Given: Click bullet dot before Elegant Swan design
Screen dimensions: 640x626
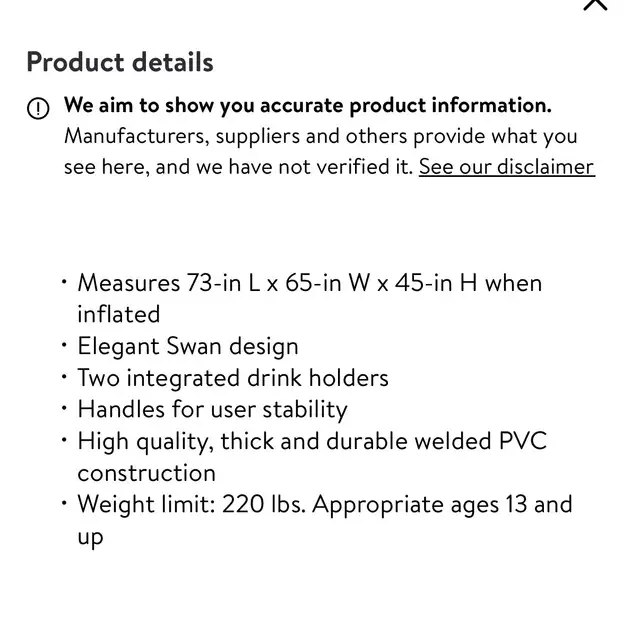Looking at the screenshot, I should click(64, 345).
